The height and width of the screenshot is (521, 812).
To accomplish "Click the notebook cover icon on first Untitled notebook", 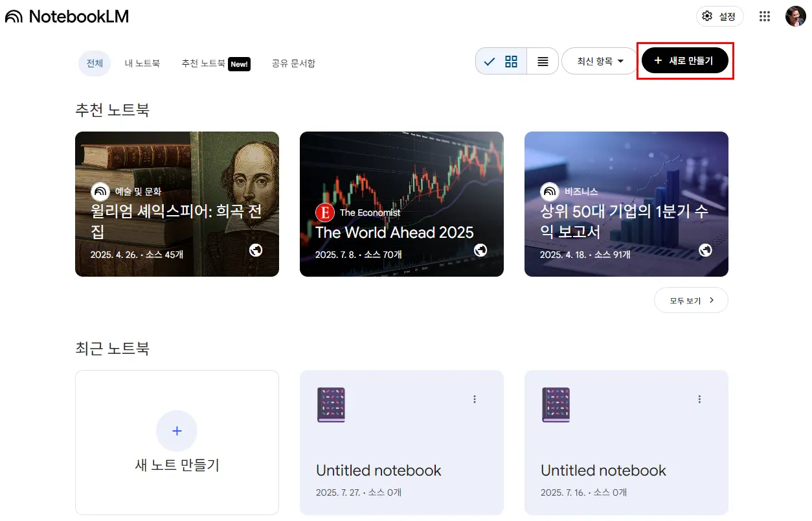I will (331, 404).
